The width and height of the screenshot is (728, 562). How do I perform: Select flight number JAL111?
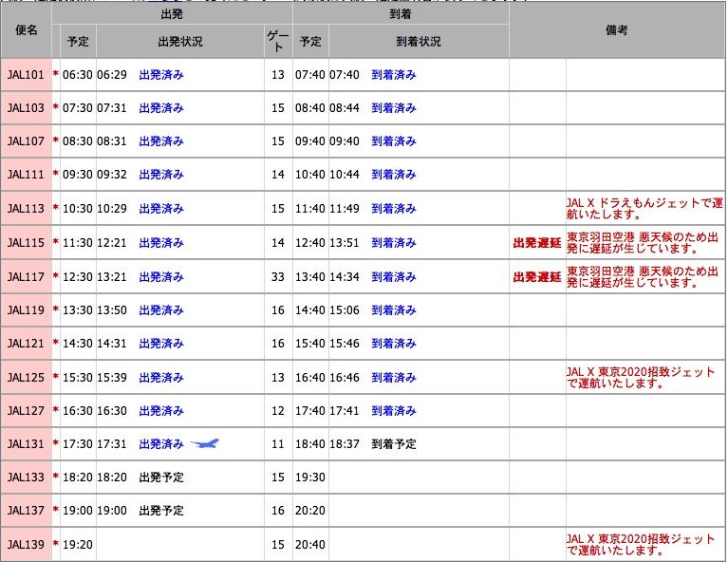click(x=26, y=175)
